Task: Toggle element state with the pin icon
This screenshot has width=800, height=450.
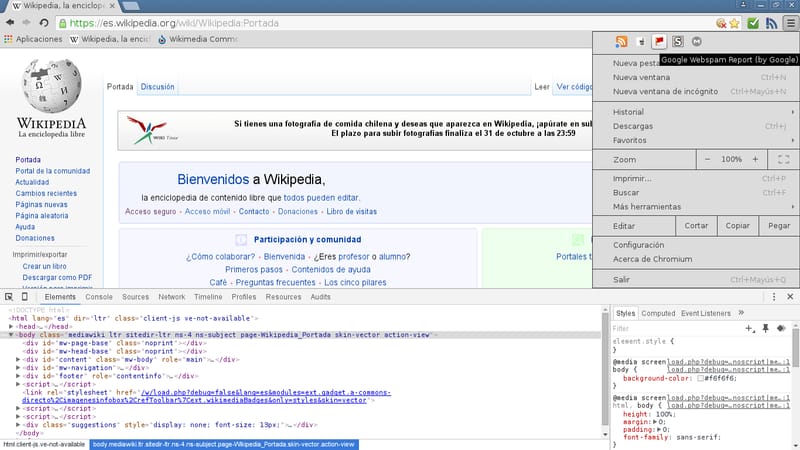Action: [765, 329]
